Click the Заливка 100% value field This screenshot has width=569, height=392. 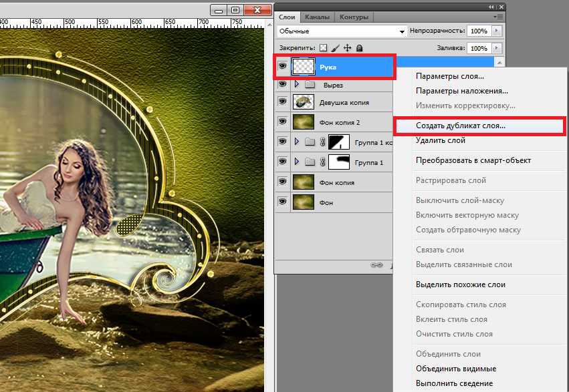pos(479,48)
